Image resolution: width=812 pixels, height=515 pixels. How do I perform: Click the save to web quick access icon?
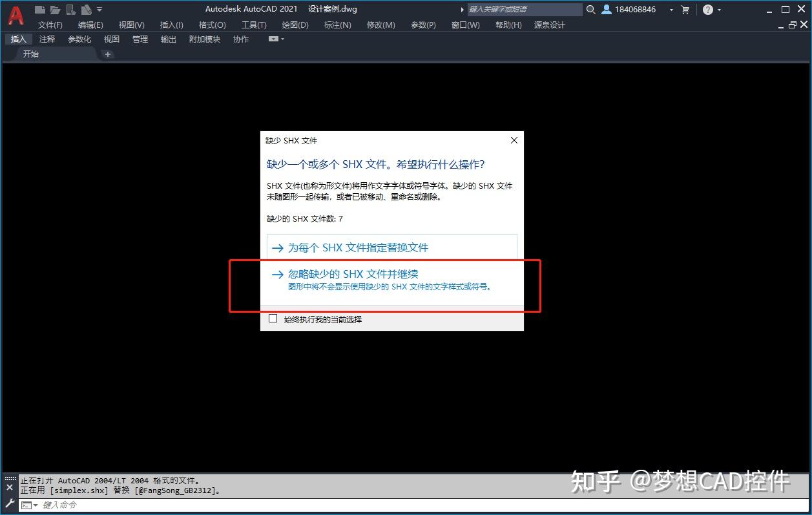(87, 10)
